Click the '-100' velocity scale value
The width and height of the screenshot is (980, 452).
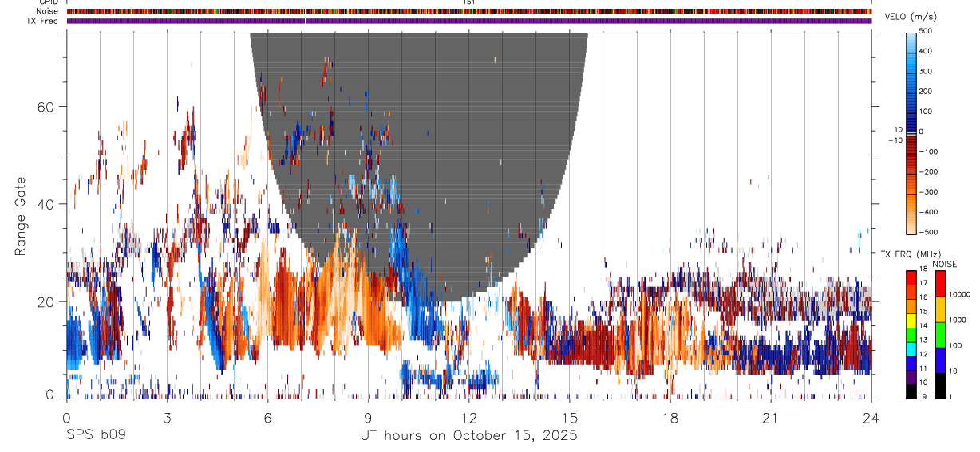pyautogui.click(x=927, y=151)
